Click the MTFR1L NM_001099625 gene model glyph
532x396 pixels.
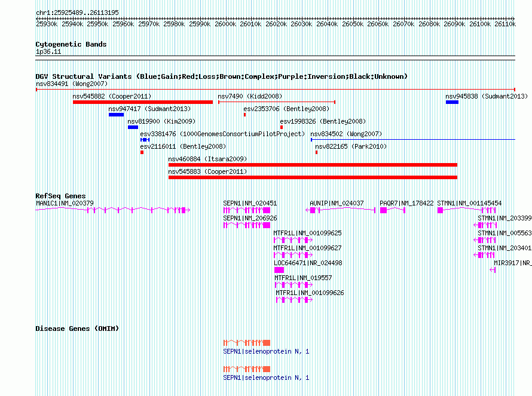[293, 240]
